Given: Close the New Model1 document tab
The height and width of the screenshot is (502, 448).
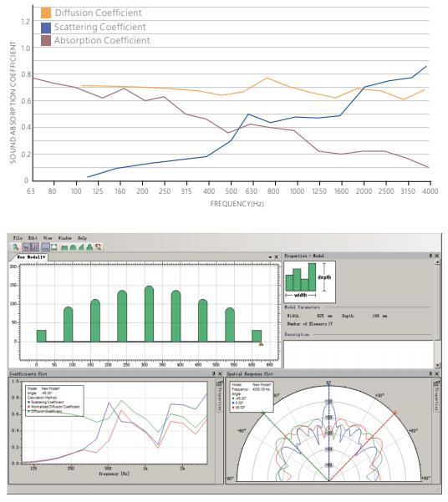Looking at the screenshot, I should coord(276,257).
